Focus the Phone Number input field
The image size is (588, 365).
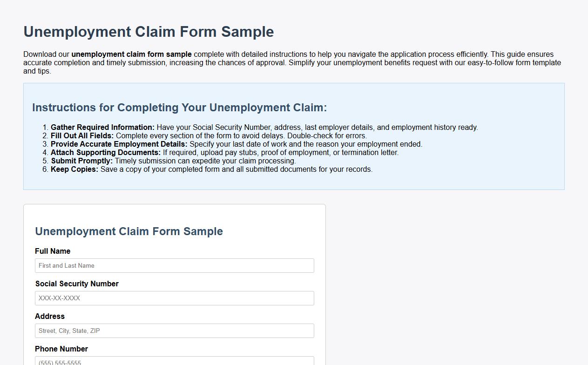coord(174,362)
